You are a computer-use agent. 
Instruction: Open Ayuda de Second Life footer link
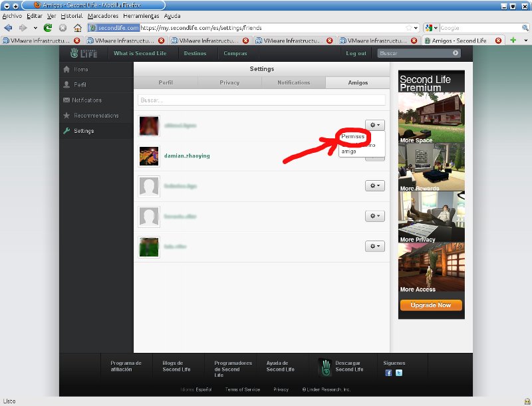280,366
